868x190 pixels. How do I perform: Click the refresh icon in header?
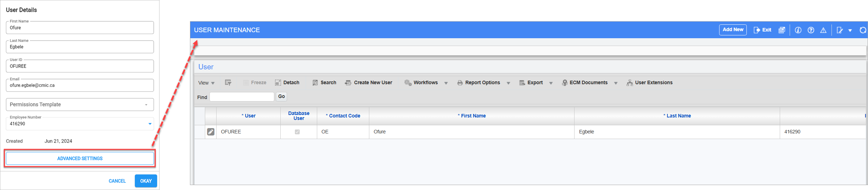863,30
